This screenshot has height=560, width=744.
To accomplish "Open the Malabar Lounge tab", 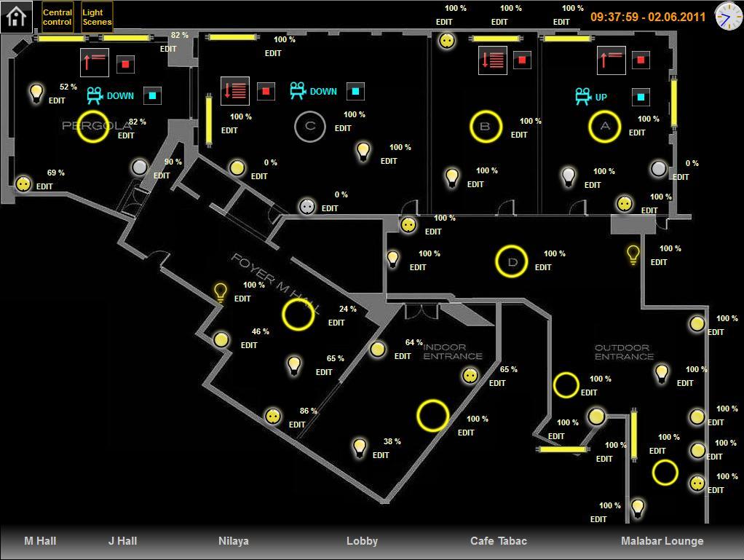I will pos(662,541).
